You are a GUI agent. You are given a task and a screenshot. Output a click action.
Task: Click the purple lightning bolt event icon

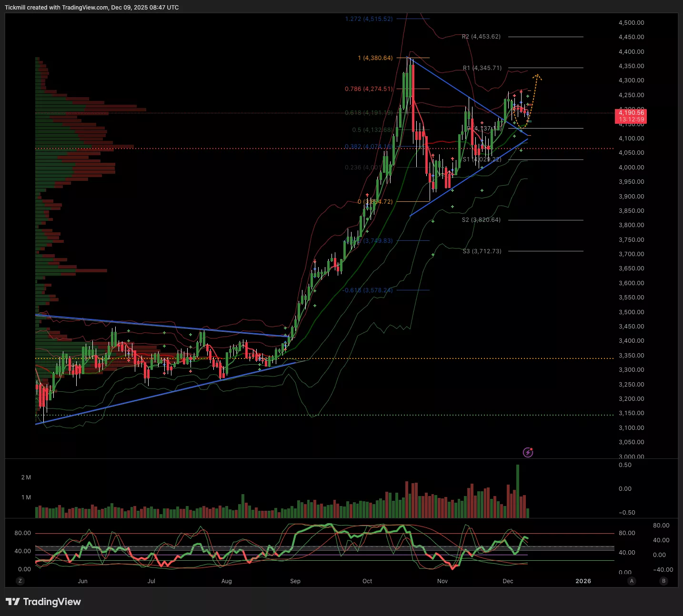point(528,452)
